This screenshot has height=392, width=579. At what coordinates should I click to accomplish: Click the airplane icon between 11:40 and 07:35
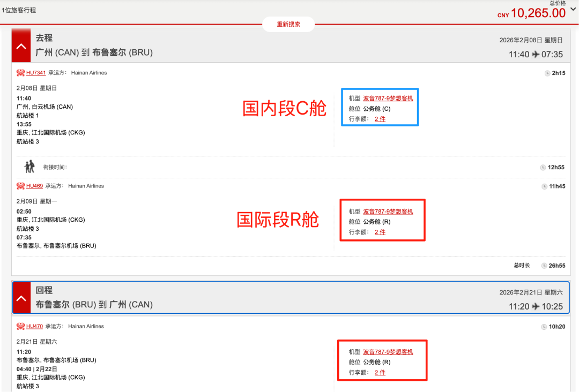coord(536,54)
